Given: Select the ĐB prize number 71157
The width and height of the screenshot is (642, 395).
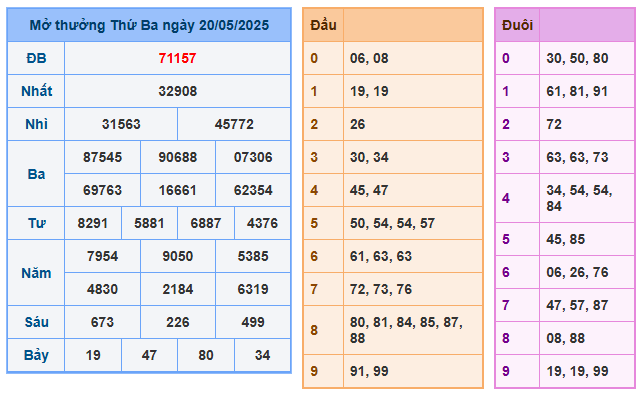Looking at the screenshot, I should coord(177,59).
